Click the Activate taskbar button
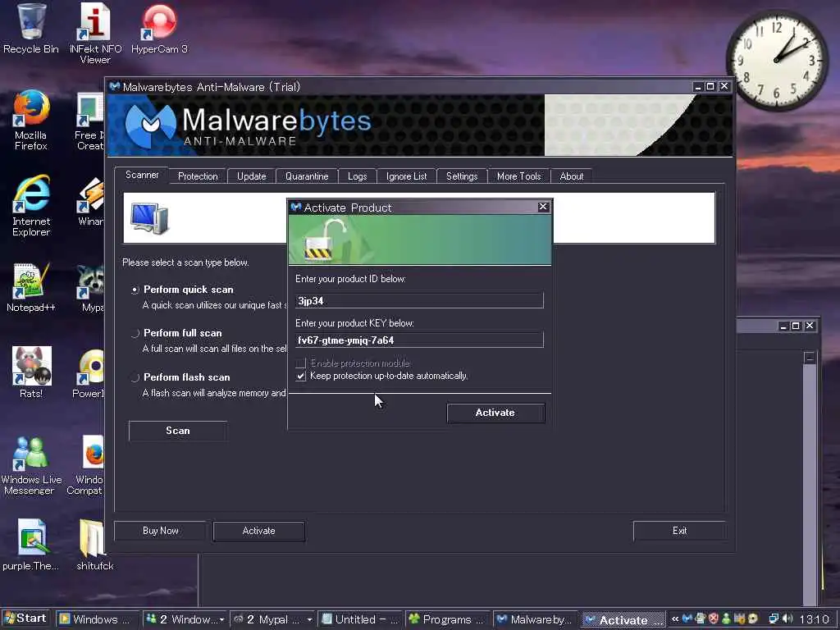 tap(623, 620)
